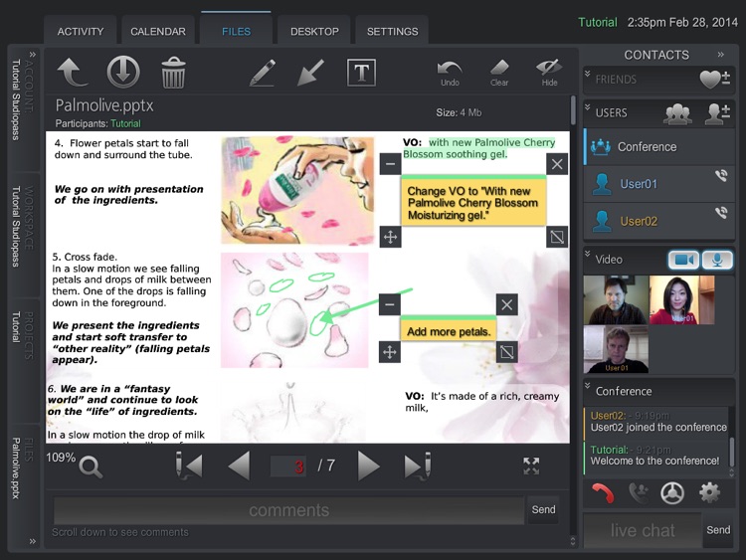Undo the last annotation
Image resolution: width=746 pixels, height=560 pixels.
[450, 74]
